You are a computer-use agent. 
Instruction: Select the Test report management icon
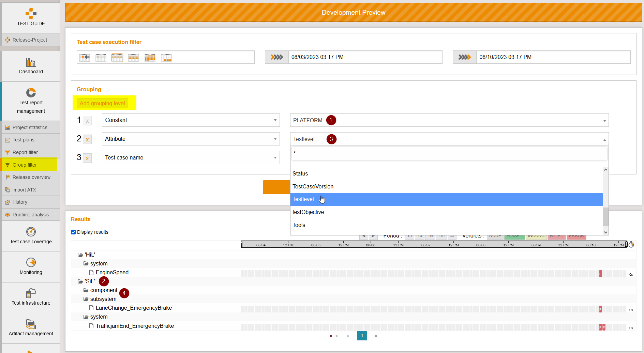[31, 93]
